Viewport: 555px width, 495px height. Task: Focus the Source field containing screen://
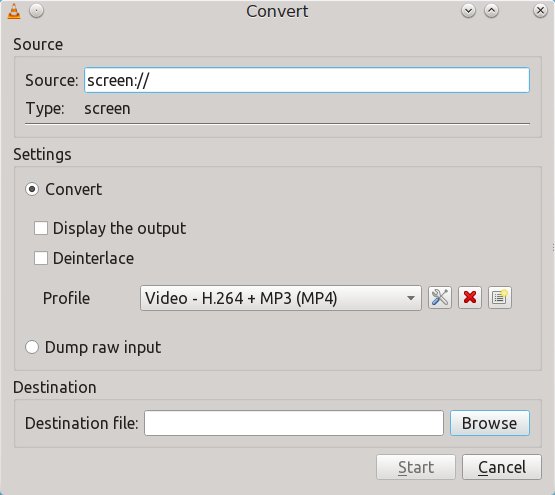tap(307, 80)
